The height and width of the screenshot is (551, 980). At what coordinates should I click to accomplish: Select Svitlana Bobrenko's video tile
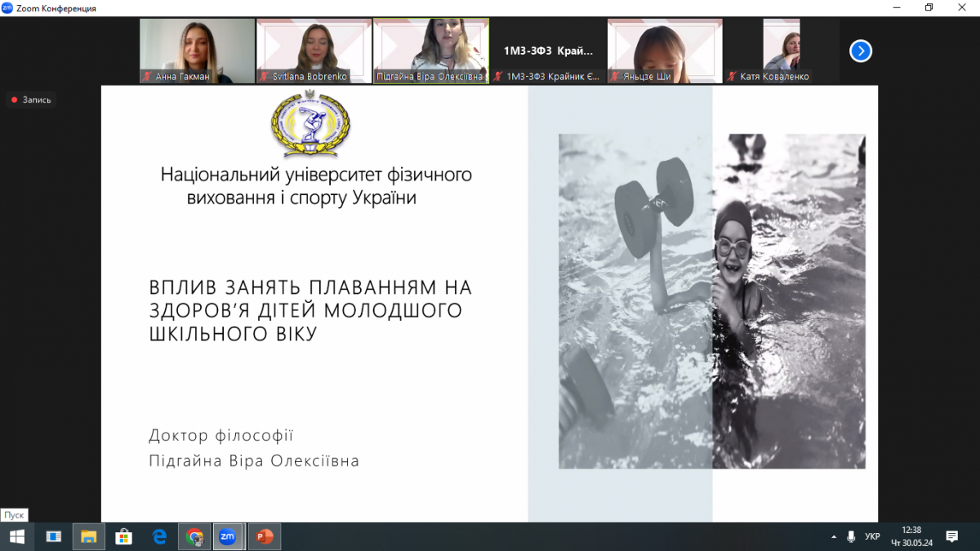[x=314, y=51]
